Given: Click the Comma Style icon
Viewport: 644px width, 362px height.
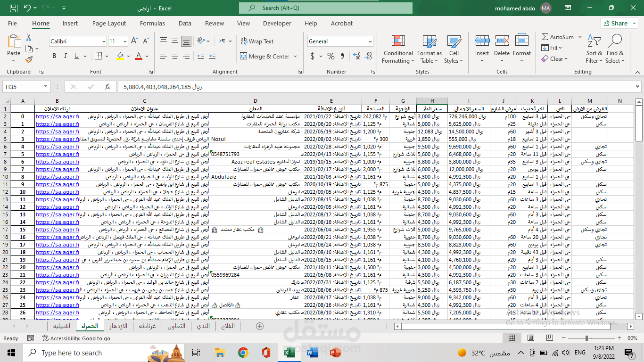Looking at the screenshot, I should coord(342,56).
